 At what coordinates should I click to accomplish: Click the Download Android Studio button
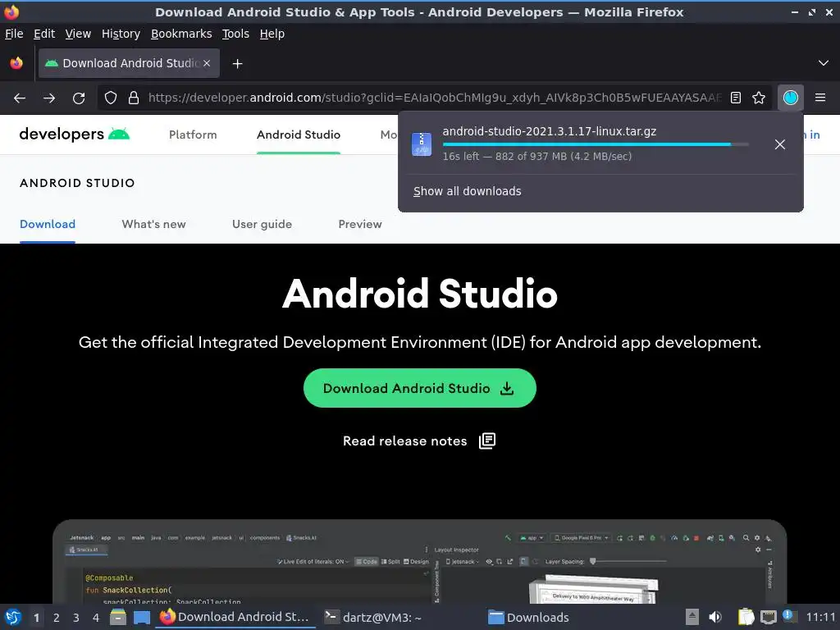coord(419,388)
